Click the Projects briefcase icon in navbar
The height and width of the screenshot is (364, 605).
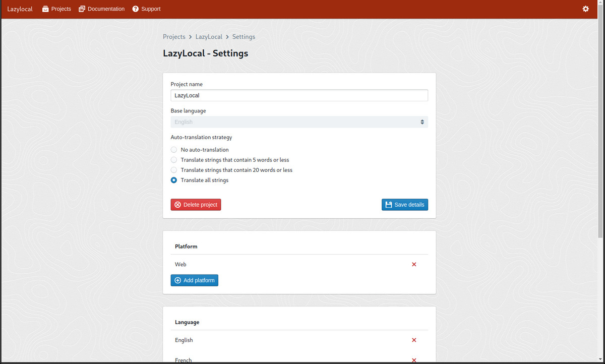click(45, 9)
